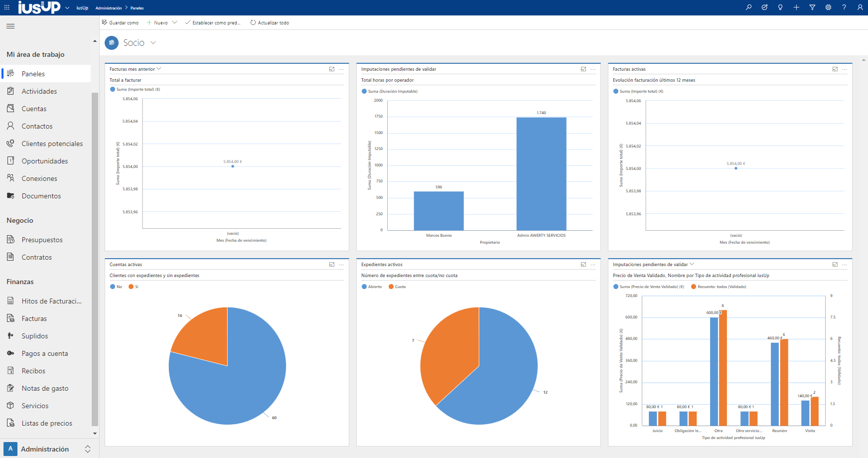Change area with the Administración switcher

click(x=49, y=449)
